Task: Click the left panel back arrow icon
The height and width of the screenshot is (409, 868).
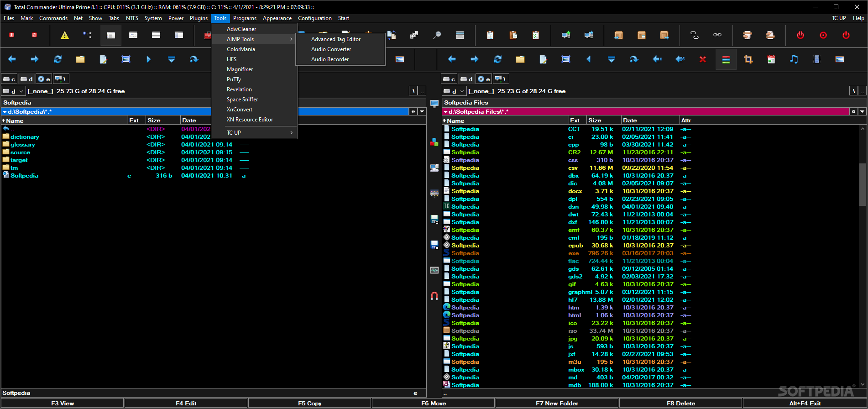Action: (12, 59)
